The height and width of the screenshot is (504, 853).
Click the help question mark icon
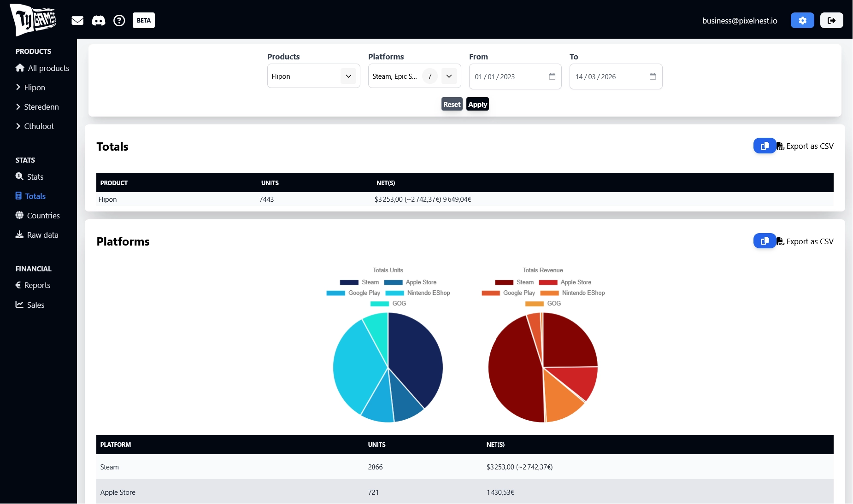(119, 20)
